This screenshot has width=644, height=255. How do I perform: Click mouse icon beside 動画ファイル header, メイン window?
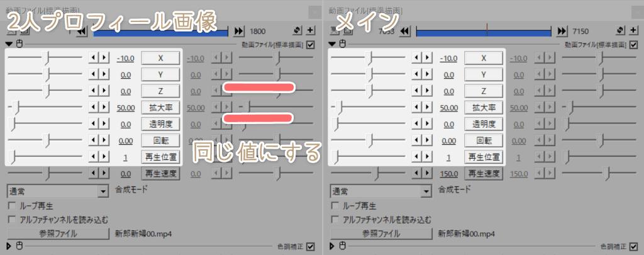341,44
